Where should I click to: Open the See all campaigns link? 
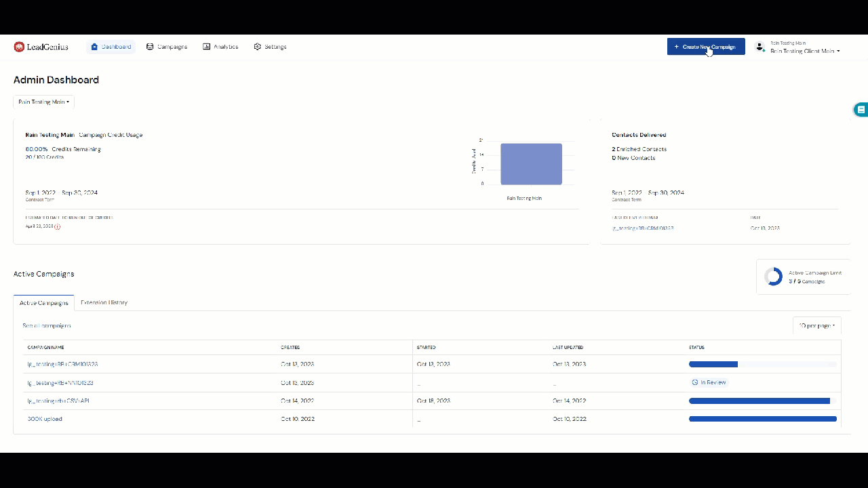(46, 325)
